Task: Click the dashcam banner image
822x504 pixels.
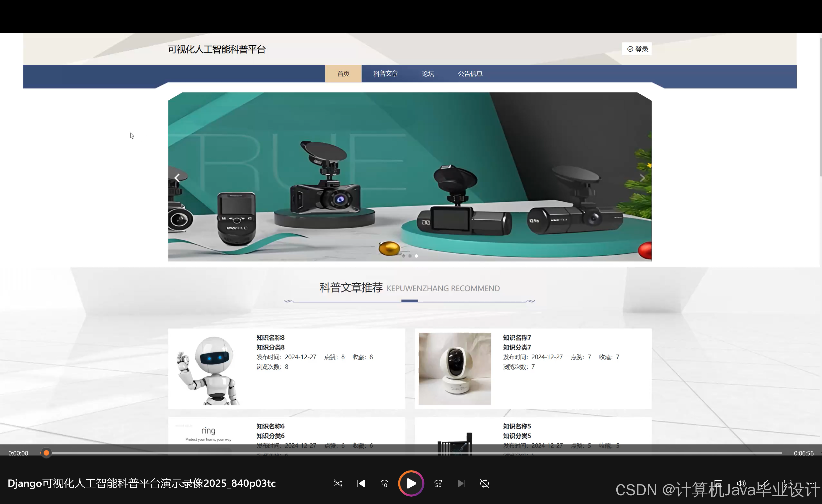Action: click(410, 177)
